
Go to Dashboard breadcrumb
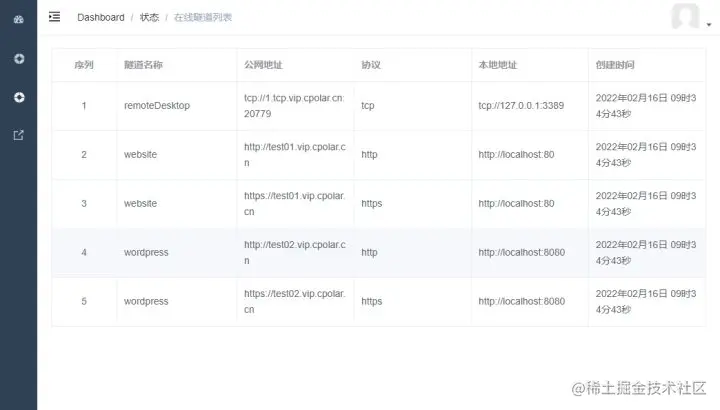(x=101, y=17)
